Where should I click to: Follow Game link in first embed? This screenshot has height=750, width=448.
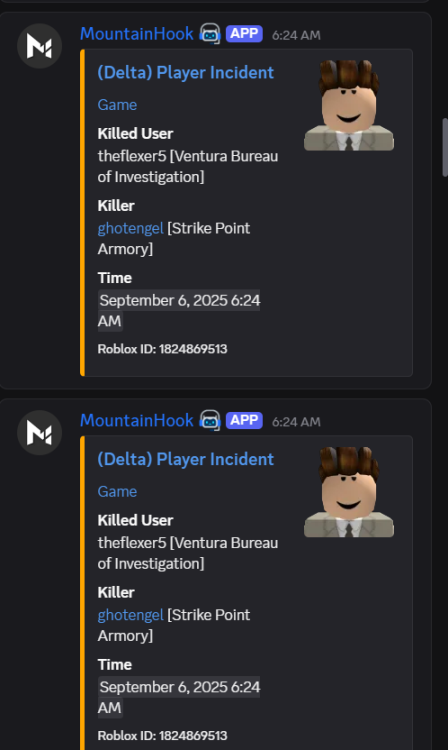[117, 105]
